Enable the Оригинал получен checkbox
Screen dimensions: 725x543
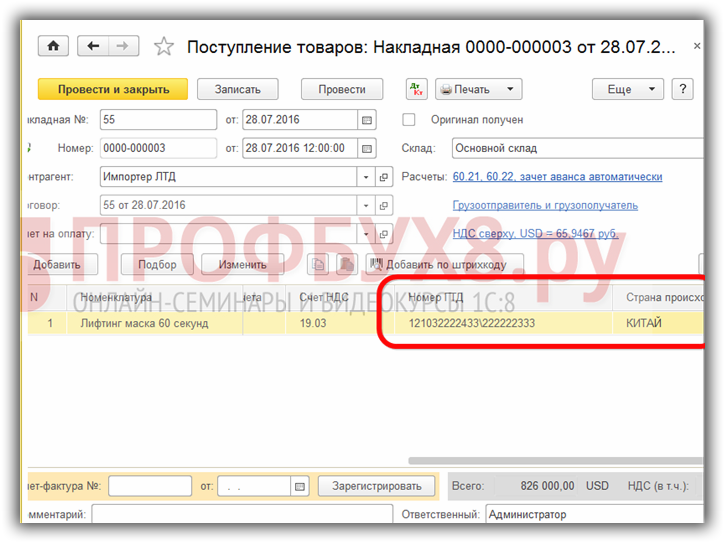[409, 120]
